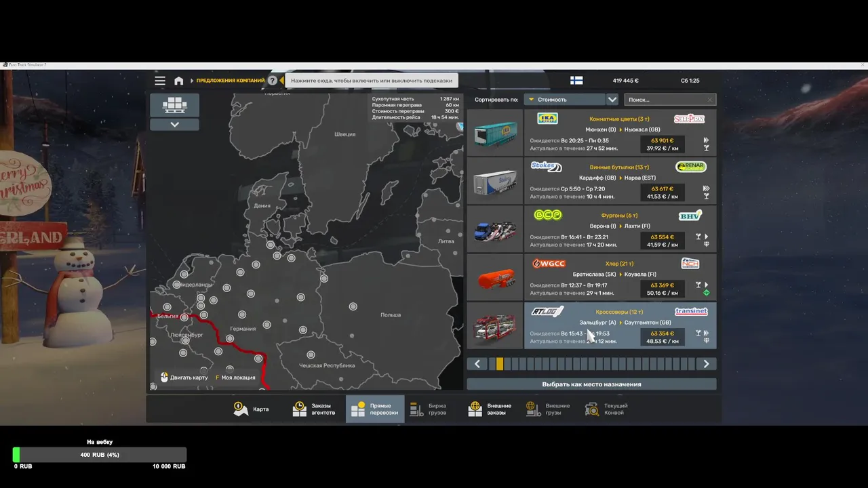This screenshot has width=868, height=488.
Task: Select the Винные бутылки (13 т) job
Action: pyautogui.click(x=620, y=180)
